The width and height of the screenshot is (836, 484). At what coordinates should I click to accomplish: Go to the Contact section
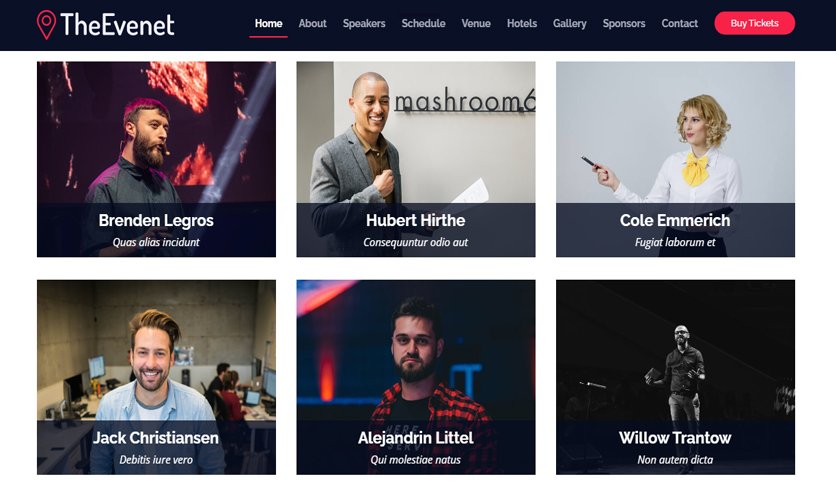point(679,23)
